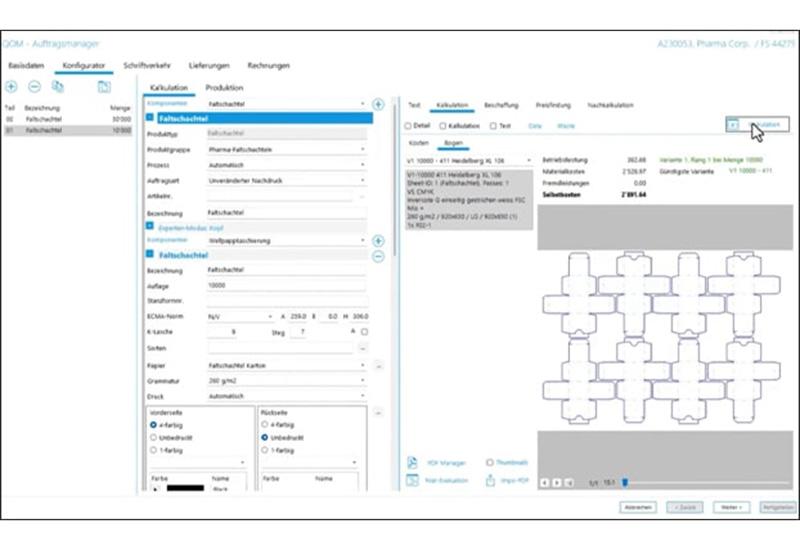Add a component with top plus icon
Image resolution: width=800 pixels, height=550 pixels.
click(378, 104)
